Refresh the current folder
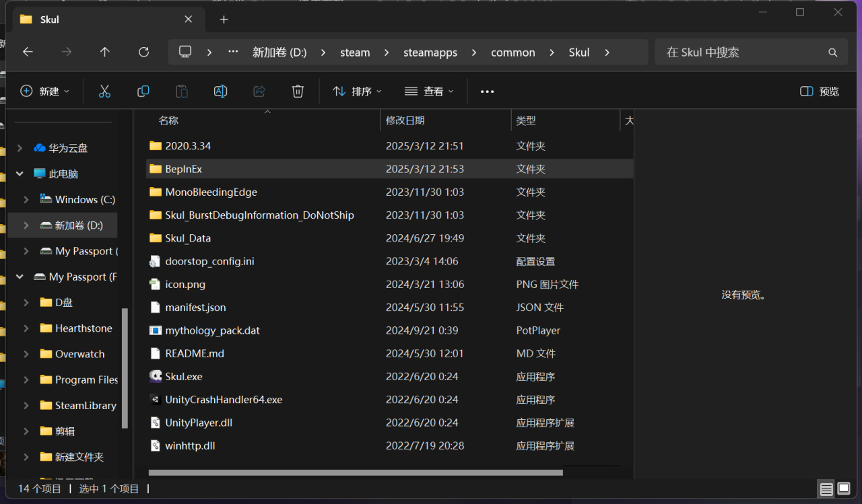 pos(143,52)
